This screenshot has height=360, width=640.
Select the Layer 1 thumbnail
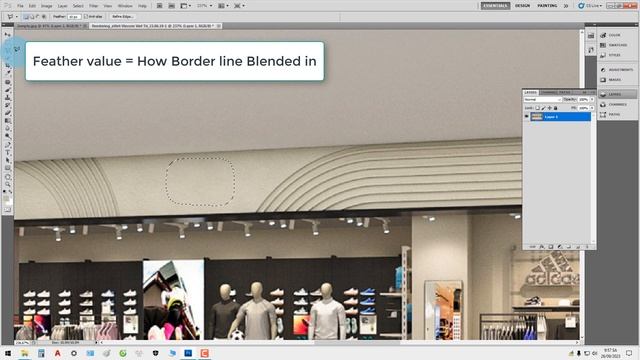click(537, 117)
